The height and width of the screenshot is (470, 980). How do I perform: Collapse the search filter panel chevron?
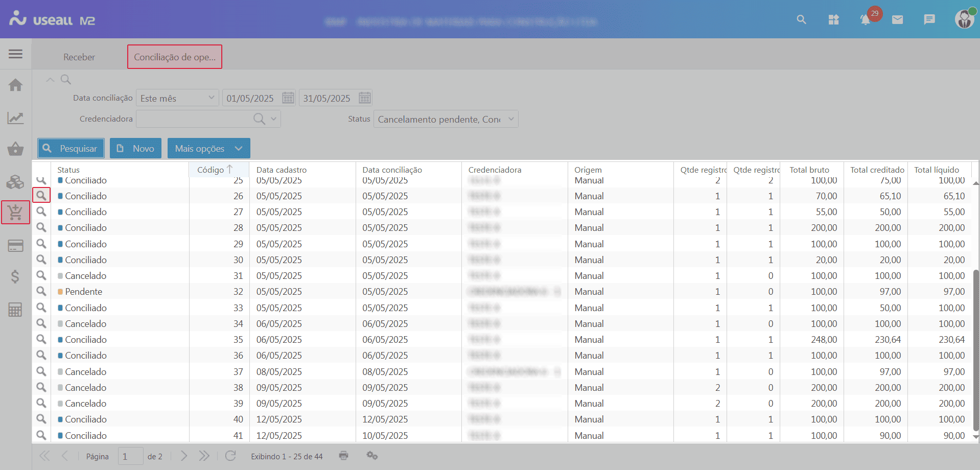(x=50, y=80)
